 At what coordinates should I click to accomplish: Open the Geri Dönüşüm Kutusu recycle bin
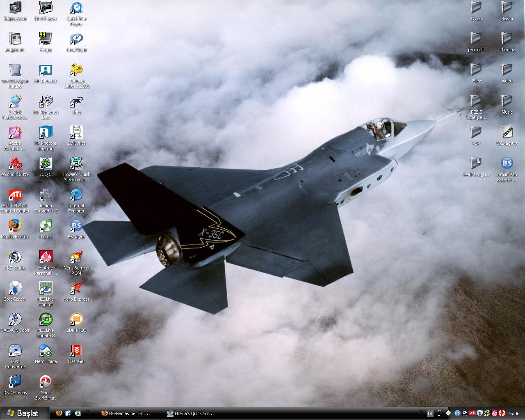coord(15,76)
